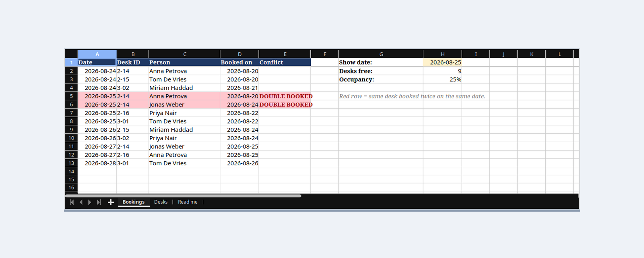Image resolution: width=644 pixels, height=258 pixels.
Task: Select Priya Nair in row 7
Action: [184, 113]
